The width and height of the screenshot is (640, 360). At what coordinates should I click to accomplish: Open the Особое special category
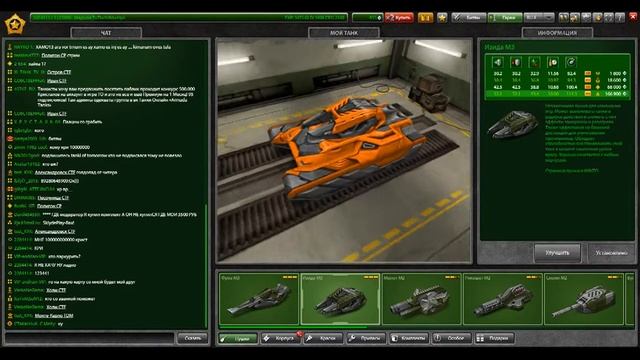click(451, 338)
